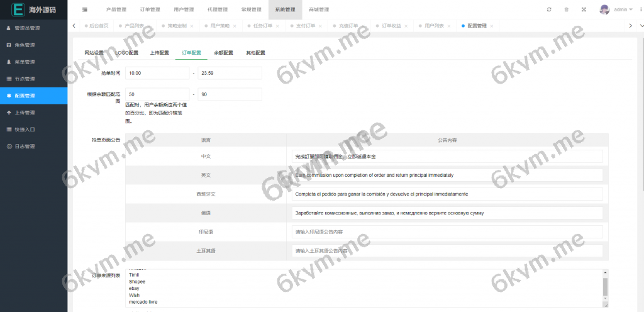Click the order source list scrollbar
644x312 pixels.
click(x=605, y=286)
